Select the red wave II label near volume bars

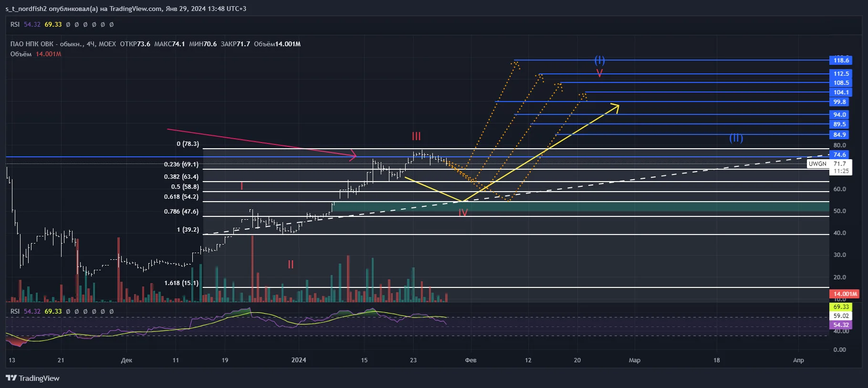[291, 265]
